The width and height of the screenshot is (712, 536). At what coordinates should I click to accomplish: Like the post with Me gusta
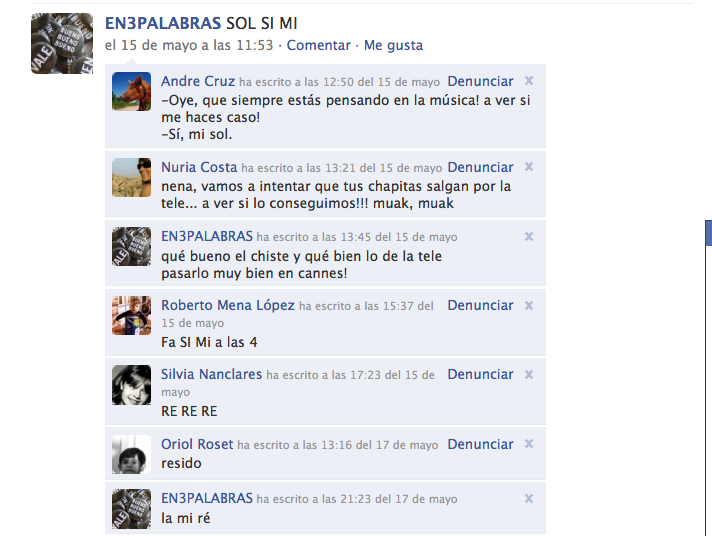[x=393, y=45]
